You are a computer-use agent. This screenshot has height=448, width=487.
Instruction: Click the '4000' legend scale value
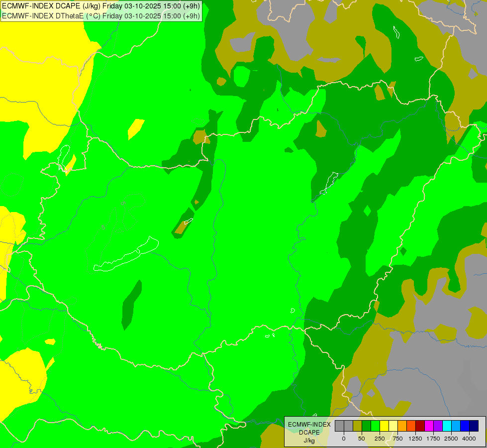tap(469, 439)
